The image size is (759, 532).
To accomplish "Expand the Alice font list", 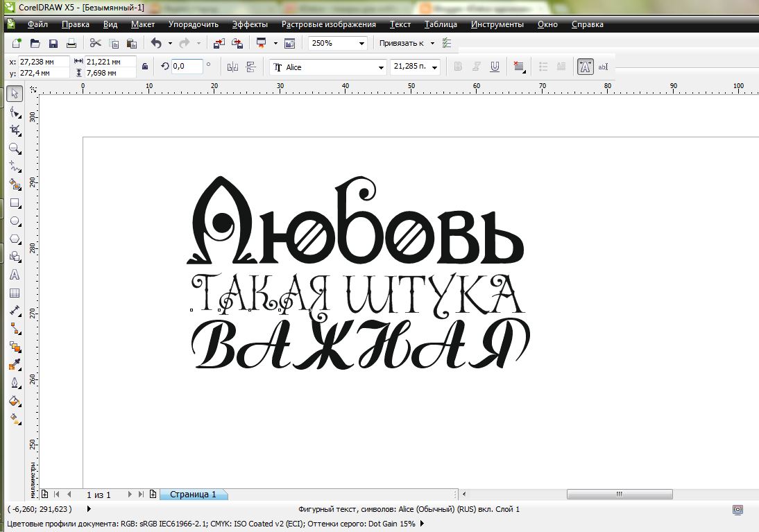I will tap(382, 67).
